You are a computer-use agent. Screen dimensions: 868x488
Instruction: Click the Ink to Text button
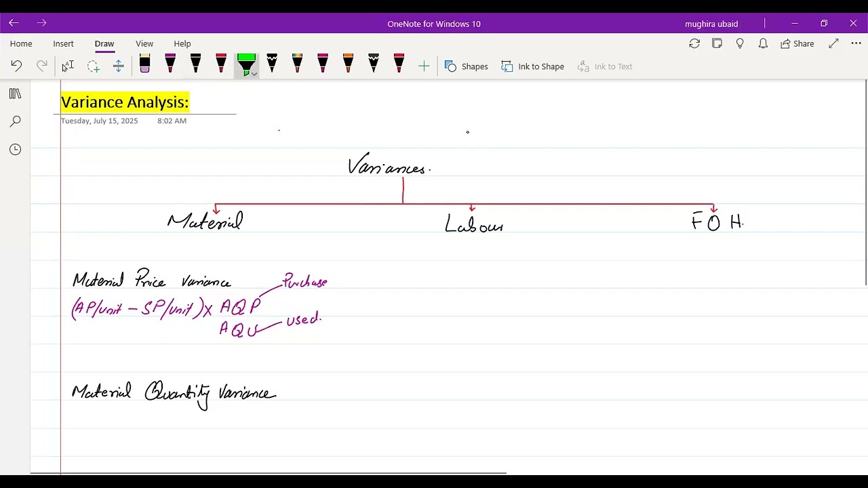coord(605,66)
